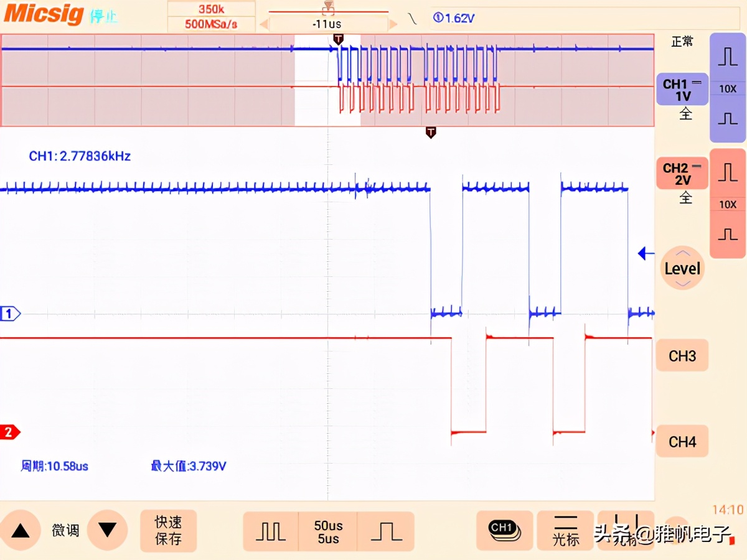Tap the black up-arrow fine adjust button
This screenshot has height=560, width=747.
click(21, 530)
